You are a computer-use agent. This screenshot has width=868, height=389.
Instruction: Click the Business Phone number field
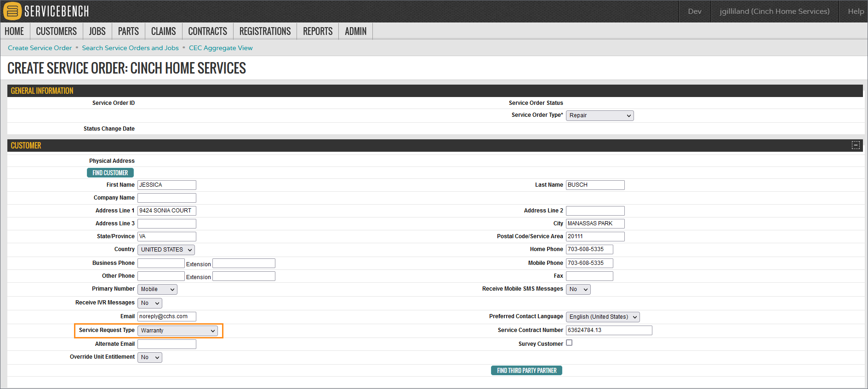click(161, 263)
